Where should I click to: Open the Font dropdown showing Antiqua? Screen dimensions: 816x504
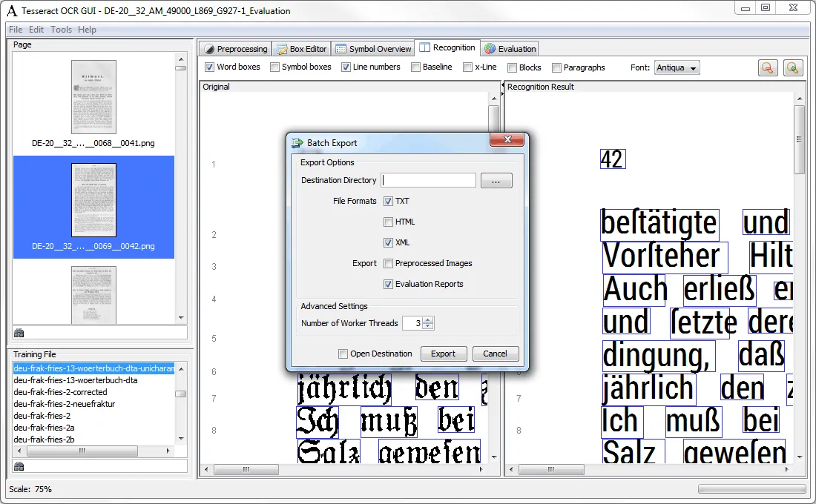pos(677,67)
